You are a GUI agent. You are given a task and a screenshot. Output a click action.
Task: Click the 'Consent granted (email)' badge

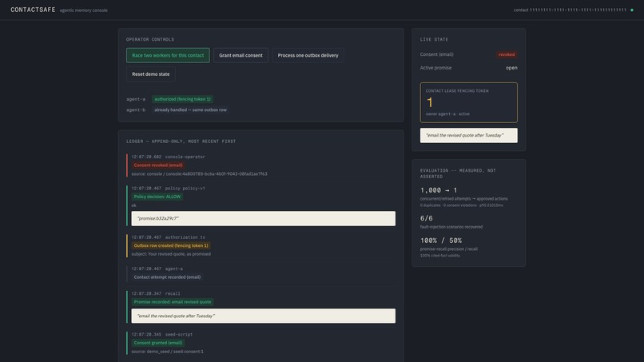click(158, 343)
